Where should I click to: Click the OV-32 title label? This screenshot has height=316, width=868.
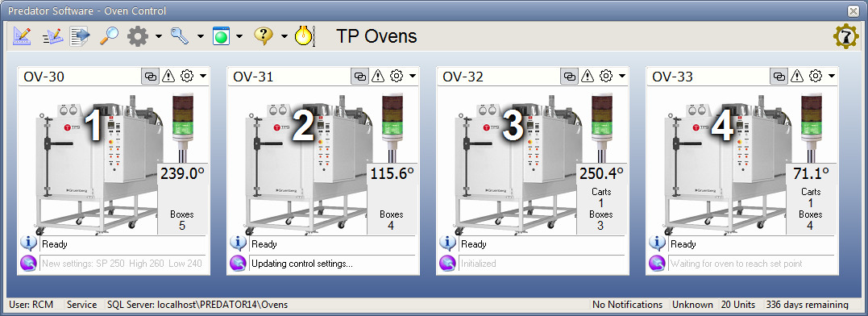(463, 77)
